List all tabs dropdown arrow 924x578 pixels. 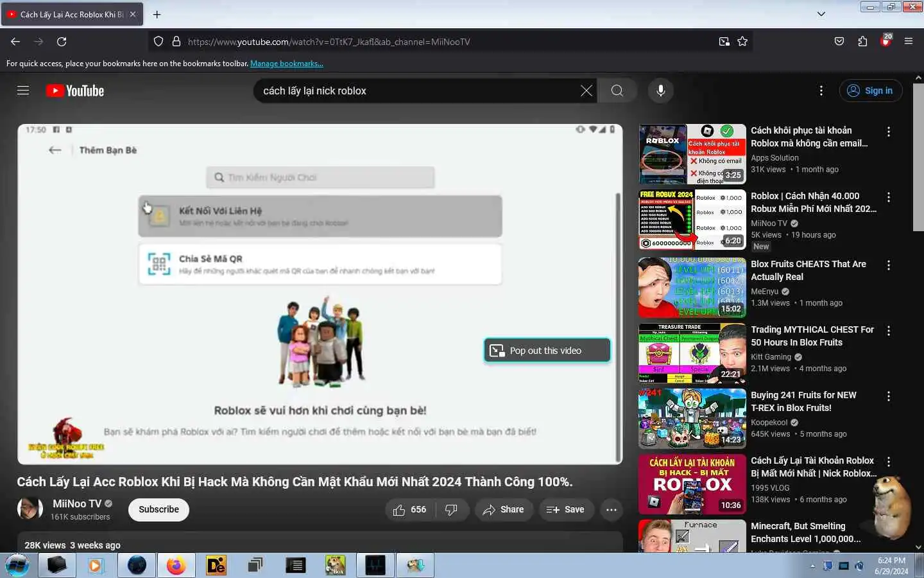coord(821,14)
